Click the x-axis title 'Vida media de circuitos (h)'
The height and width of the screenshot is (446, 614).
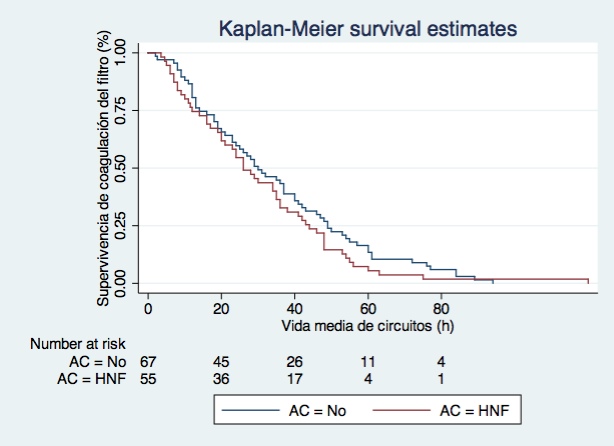click(368, 325)
